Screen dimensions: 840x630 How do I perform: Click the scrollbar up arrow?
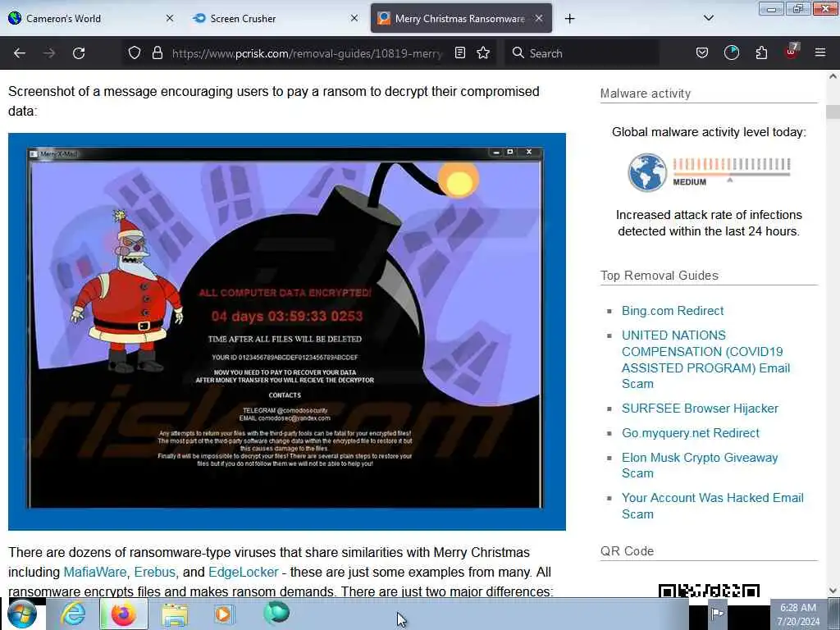[x=833, y=76]
